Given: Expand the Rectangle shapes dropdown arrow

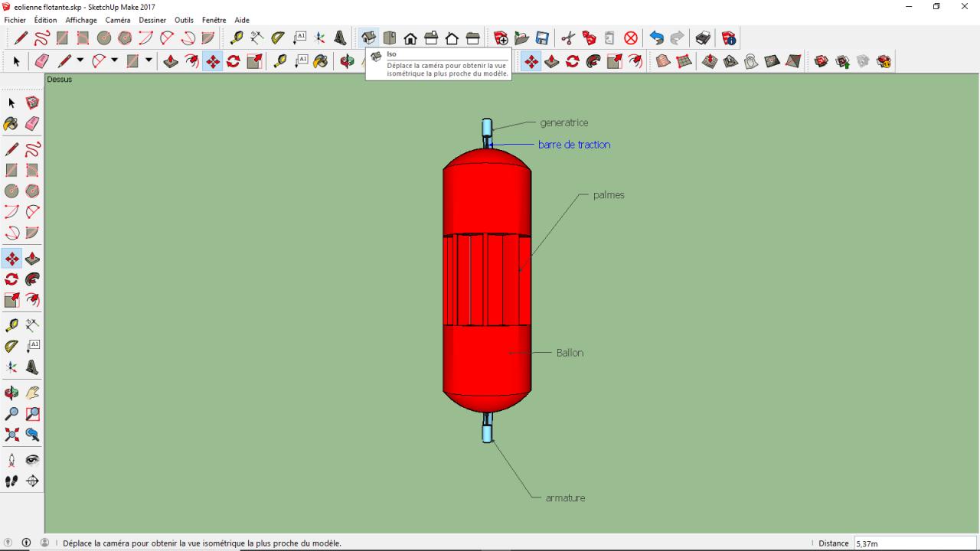Looking at the screenshot, I should 149,61.
